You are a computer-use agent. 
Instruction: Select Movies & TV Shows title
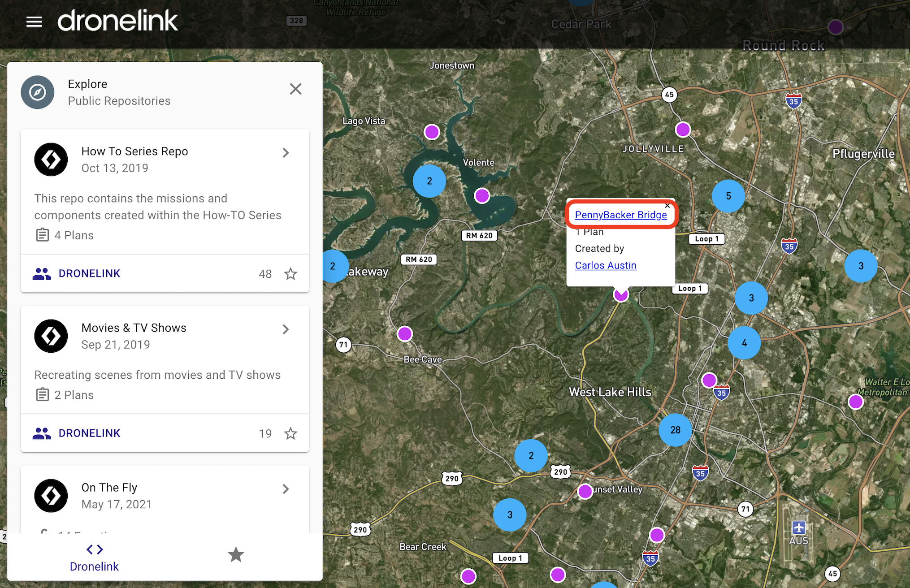click(134, 328)
